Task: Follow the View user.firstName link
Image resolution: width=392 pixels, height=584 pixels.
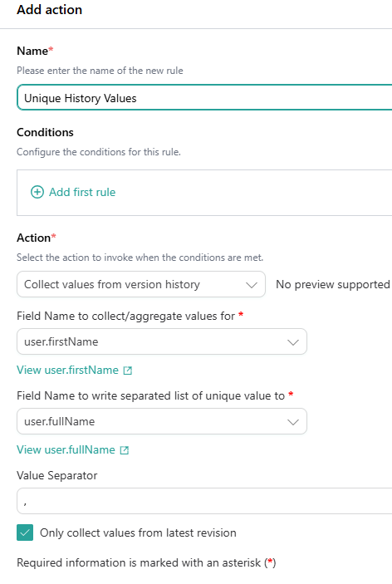Action: (x=67, y=370)
